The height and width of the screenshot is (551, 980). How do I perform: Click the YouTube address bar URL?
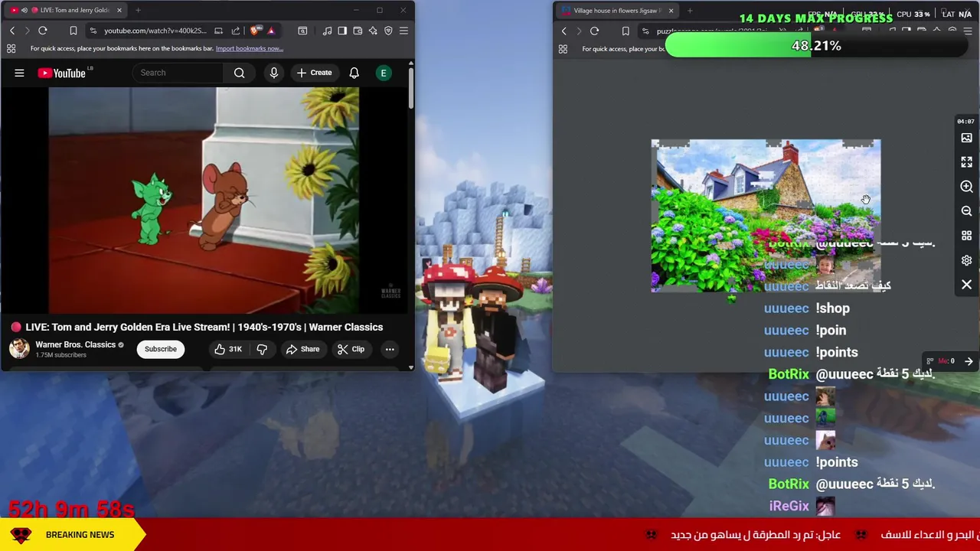pyautogui.click(x=155, y=31)
